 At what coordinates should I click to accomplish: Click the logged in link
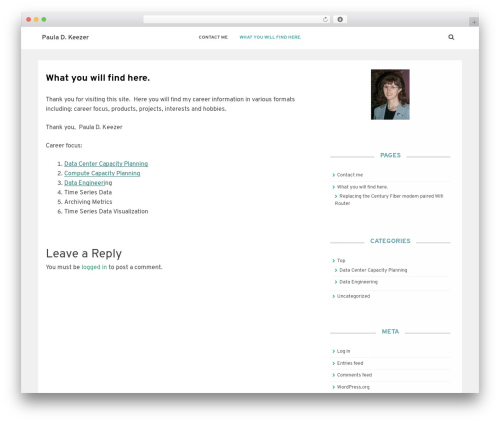pos(94,267)
